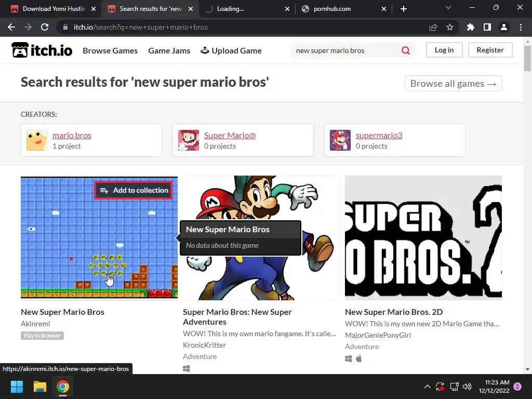532x399 pixels.
Task: Toggle the browser side panel icon
Action: (487, 27)
